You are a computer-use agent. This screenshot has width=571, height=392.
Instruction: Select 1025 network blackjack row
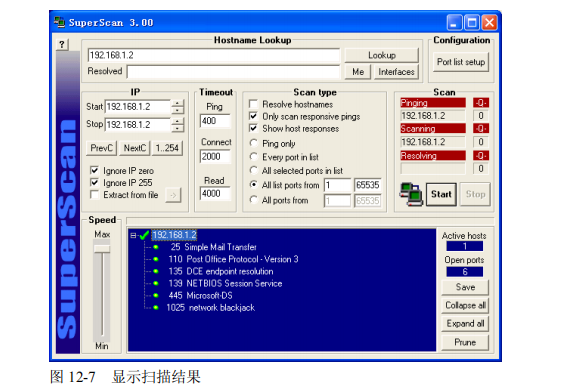[211, 307]
